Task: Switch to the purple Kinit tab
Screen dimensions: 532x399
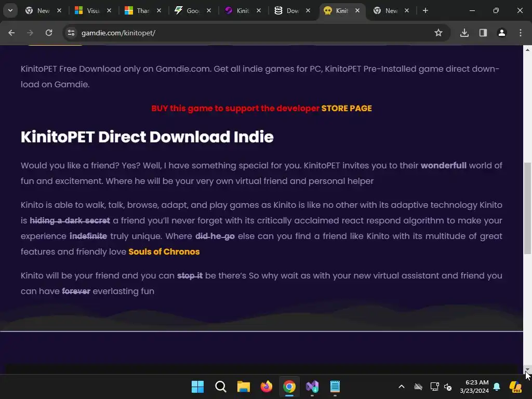Action: (243, 10)
